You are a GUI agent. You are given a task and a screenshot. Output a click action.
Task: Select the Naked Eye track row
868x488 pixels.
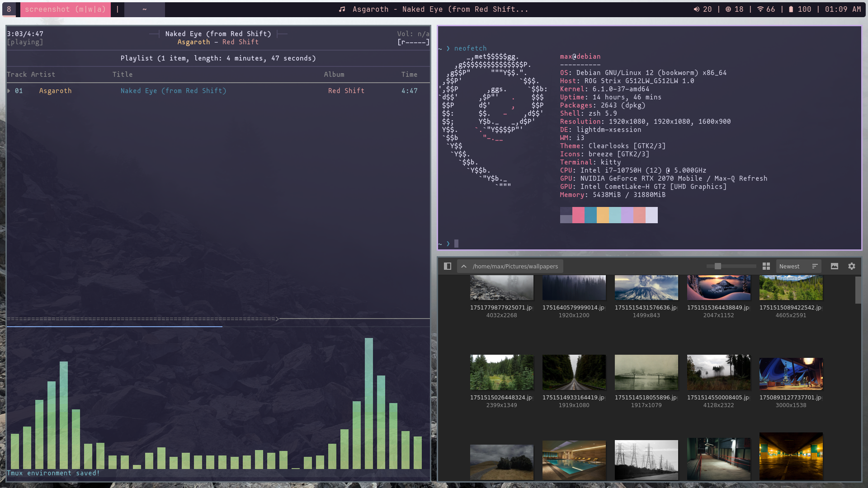coord(173,91)
